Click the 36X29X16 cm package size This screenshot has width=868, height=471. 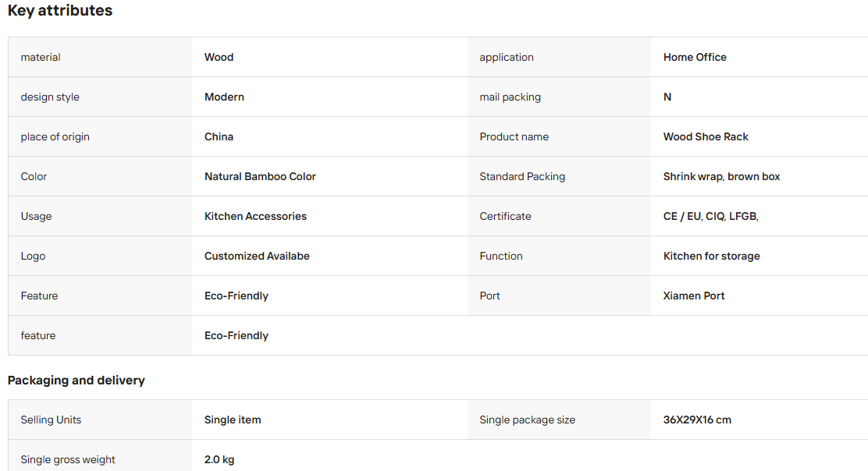pyautogui.click(x=697, y=420)
